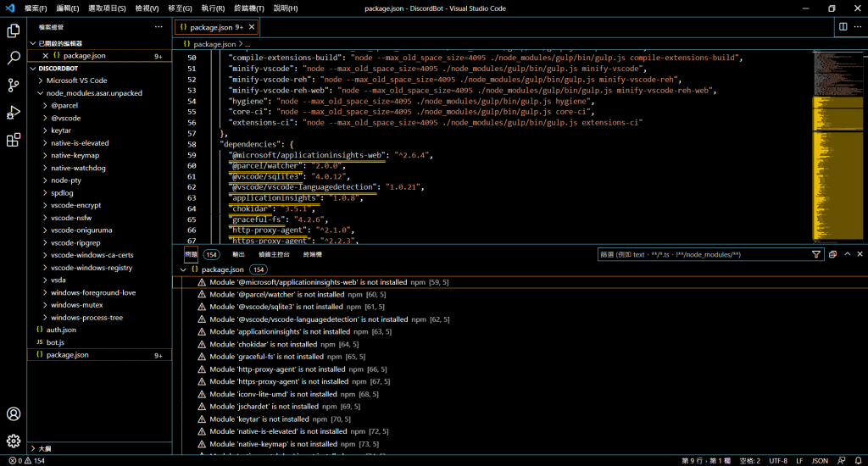Expand the vscode-ripgrep folder
The image size is (868, 466).
[45, 242]
